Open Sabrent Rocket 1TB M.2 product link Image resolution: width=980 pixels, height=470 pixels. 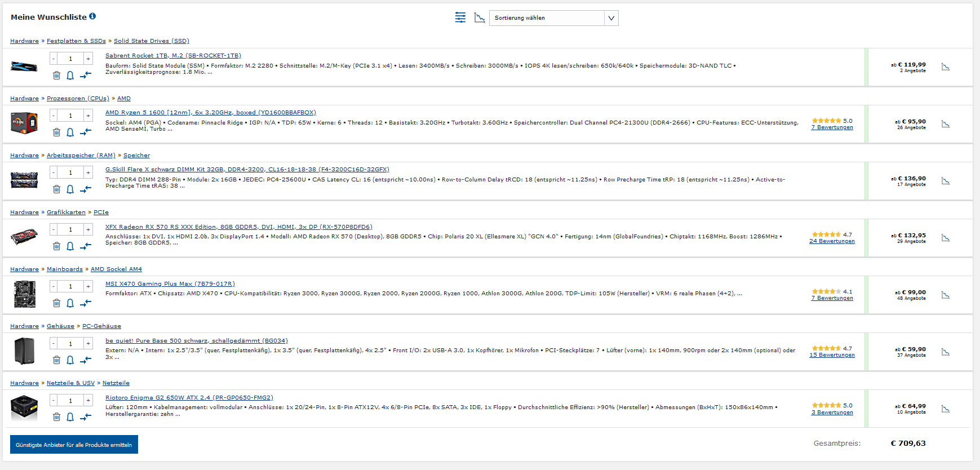(x=173, y=55)
